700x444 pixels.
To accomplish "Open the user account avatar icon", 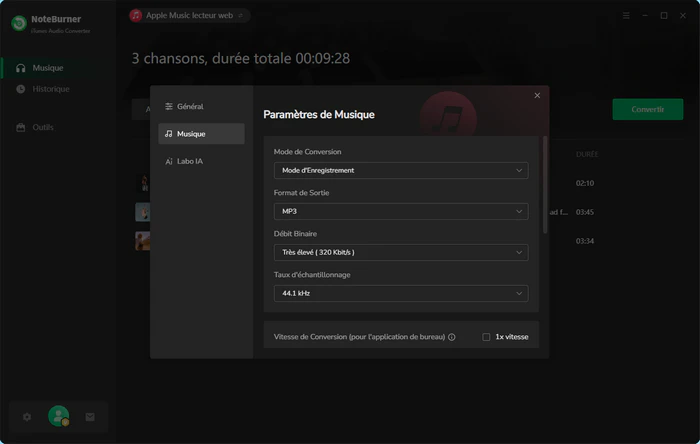I will point(58,416).
